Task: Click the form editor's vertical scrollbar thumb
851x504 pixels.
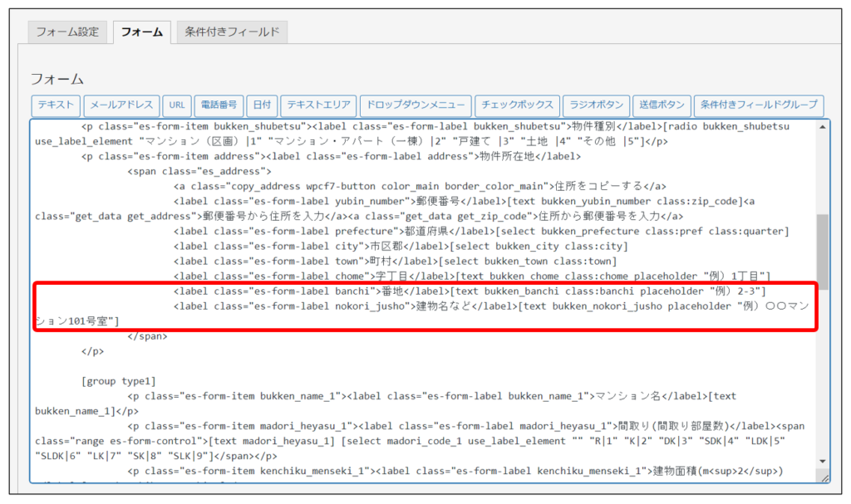Action: point(822,249)
